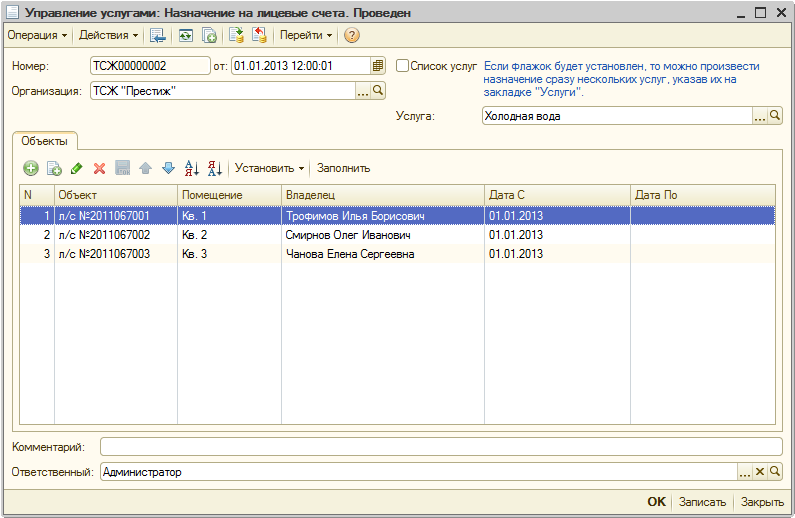Image resolution: width=795 pixels, height=518 pixels.
Task: Enable the Список услуг checkbox
Action: click(x=403, y=66)
